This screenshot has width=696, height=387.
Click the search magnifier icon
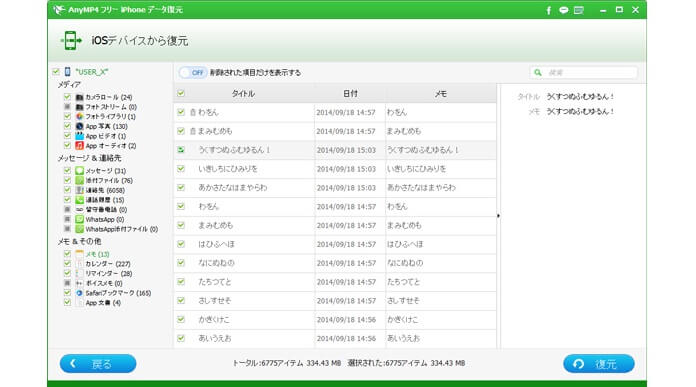538,72
